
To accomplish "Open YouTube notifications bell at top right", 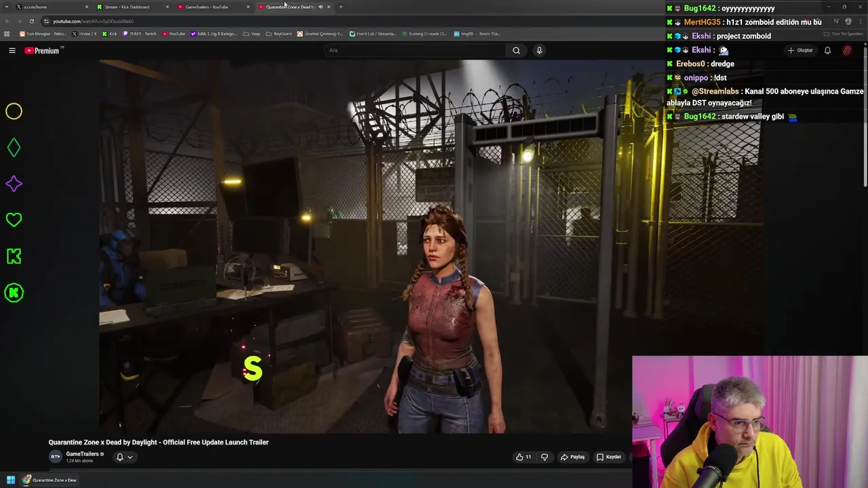I will point(827,50).
